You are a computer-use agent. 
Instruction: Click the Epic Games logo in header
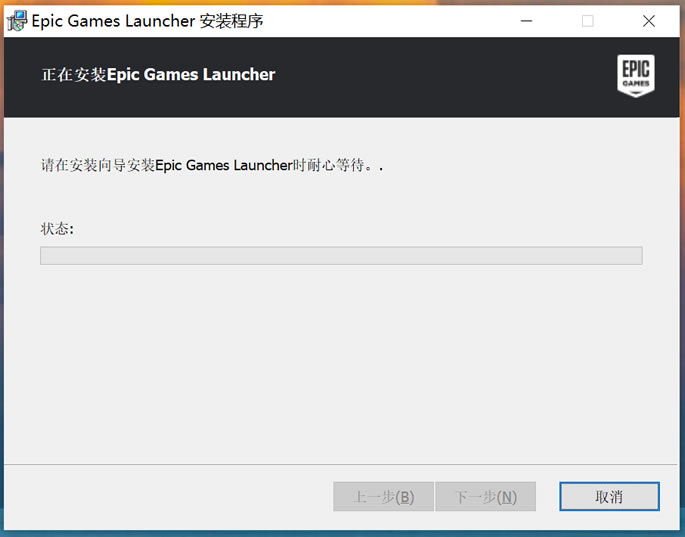(636, 76)
